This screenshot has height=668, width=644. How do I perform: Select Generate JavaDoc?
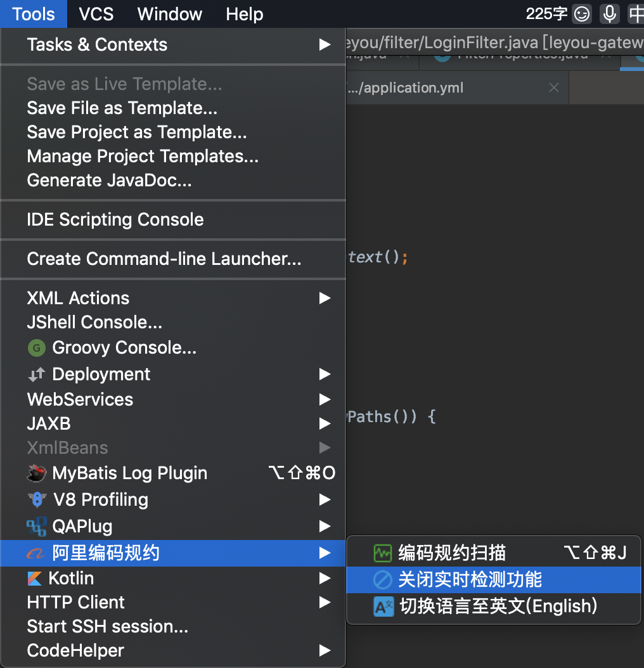tap(172, 181)
